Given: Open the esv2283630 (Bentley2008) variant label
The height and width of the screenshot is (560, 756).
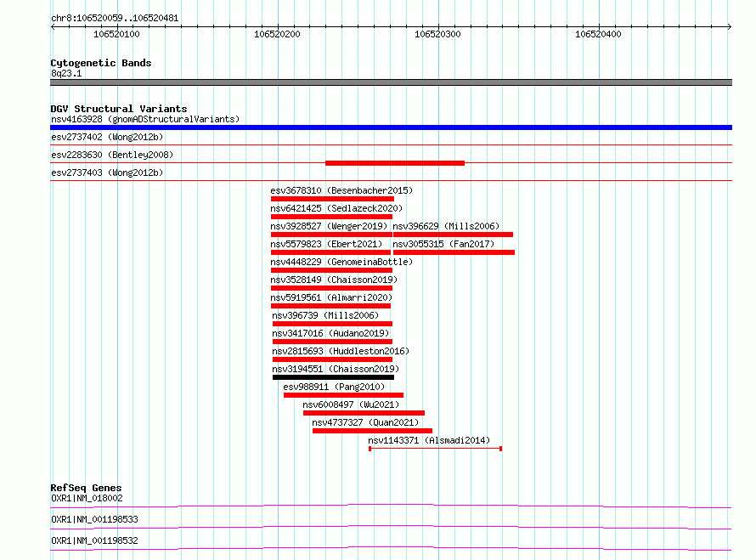Looking at the screenshot, I should pyautogui.click(x=112, y=155).
